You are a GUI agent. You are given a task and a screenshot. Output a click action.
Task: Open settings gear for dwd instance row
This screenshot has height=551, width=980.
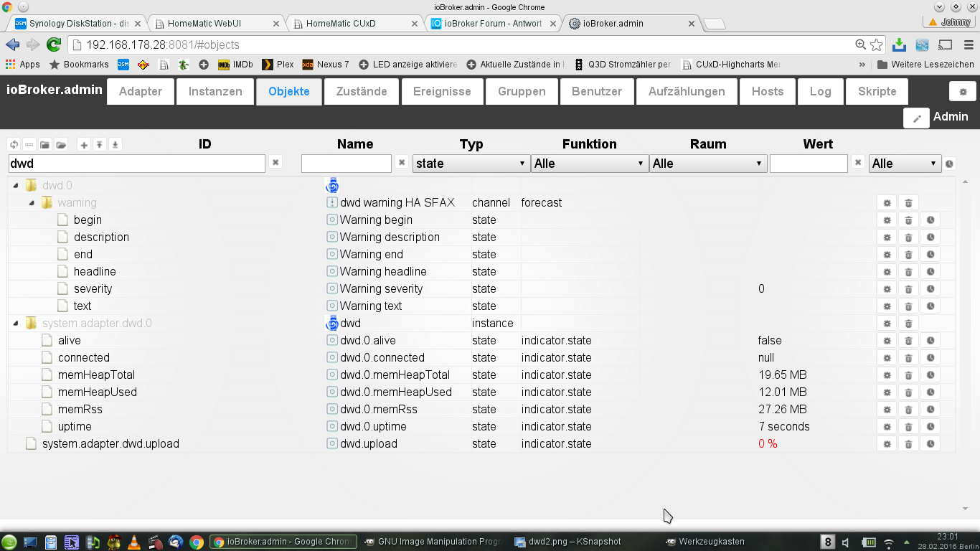[x=887, y=324]
